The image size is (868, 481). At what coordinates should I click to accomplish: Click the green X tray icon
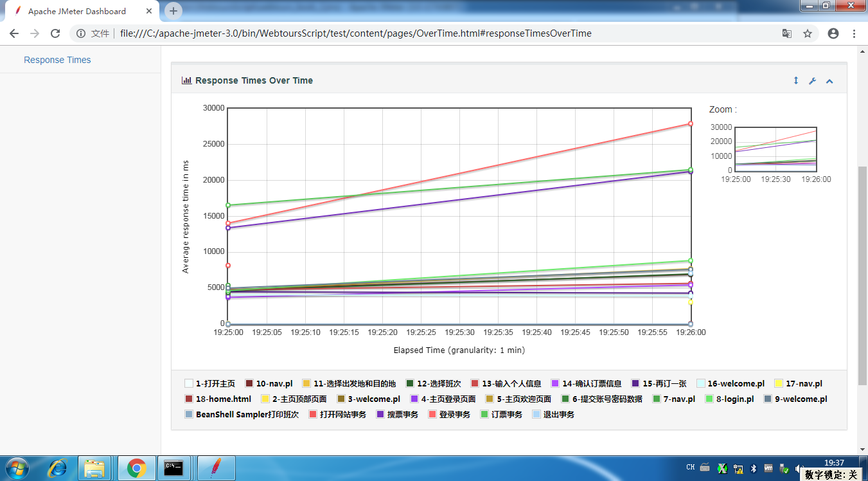(722, 468)
